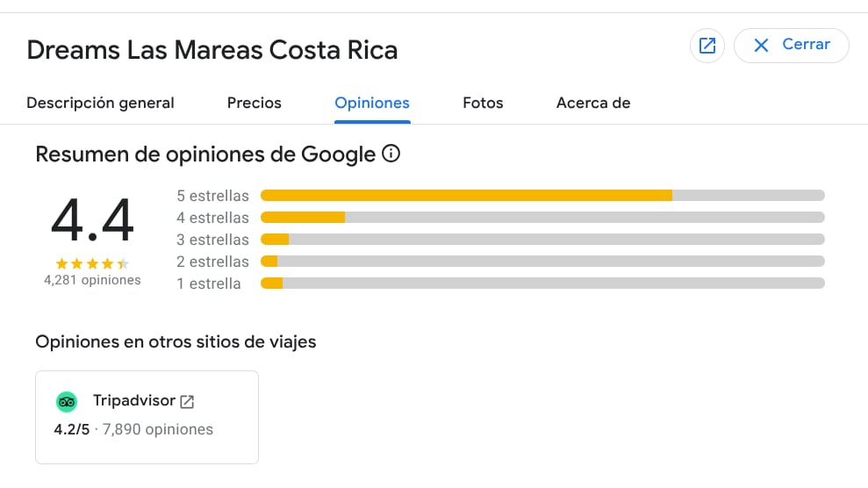Click the 4,281 opiniones count
This screenshot has height=488, width=868.
(x=92, y=281)
